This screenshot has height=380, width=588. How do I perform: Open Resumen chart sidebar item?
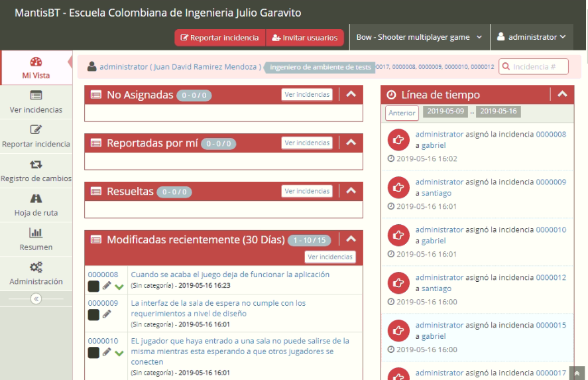coord(36,239)
